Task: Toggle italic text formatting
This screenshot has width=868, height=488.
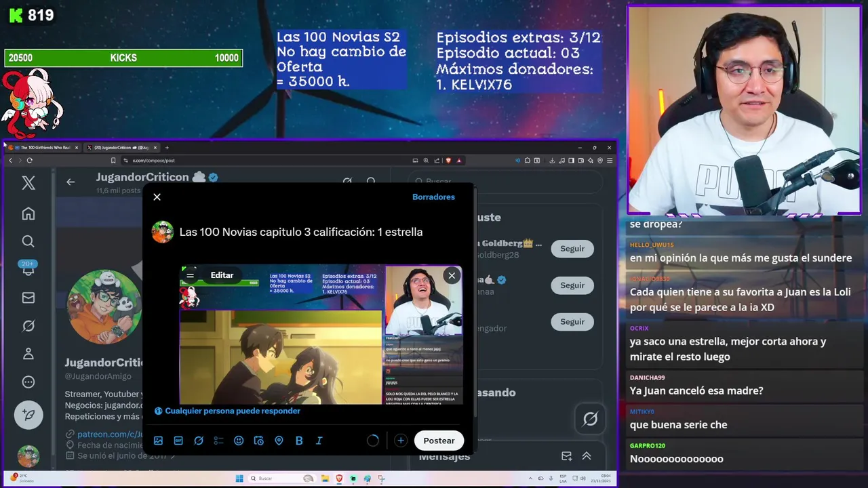Action: pyautogui.click(x=319, y=441)
